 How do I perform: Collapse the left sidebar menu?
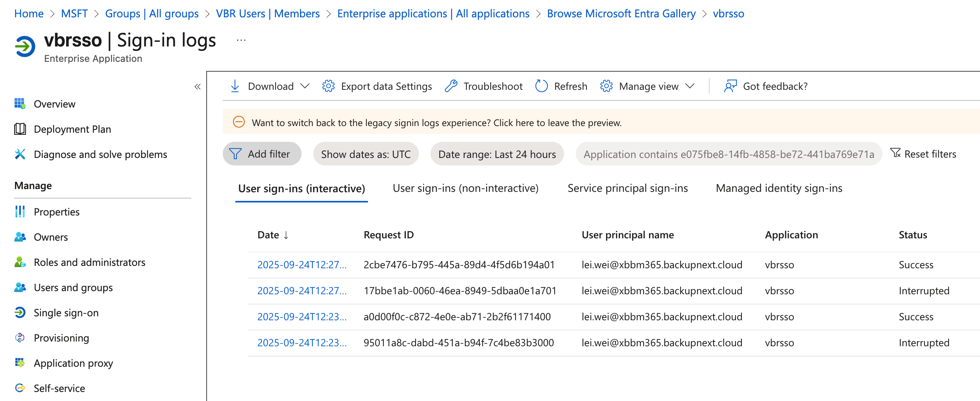198,87
